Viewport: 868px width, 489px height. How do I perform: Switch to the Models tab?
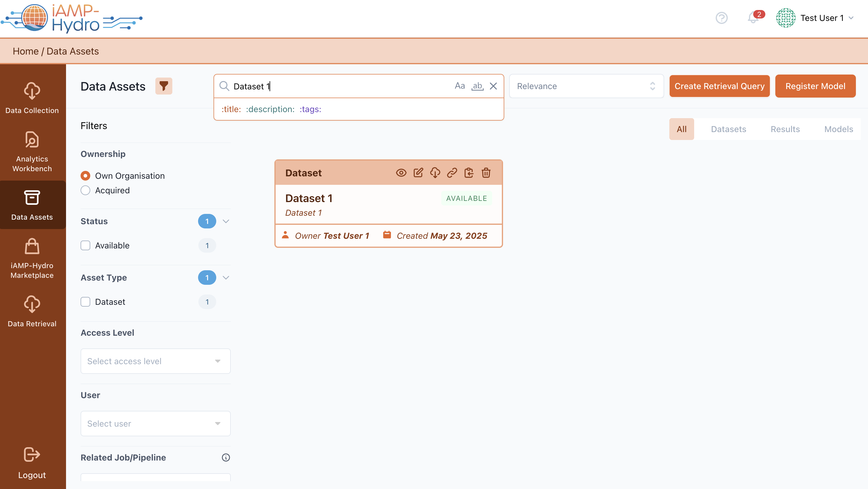coord(838,129)
